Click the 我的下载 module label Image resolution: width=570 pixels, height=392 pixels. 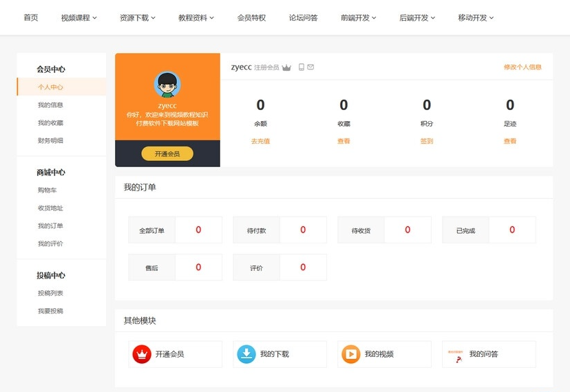tap(275, 354)
